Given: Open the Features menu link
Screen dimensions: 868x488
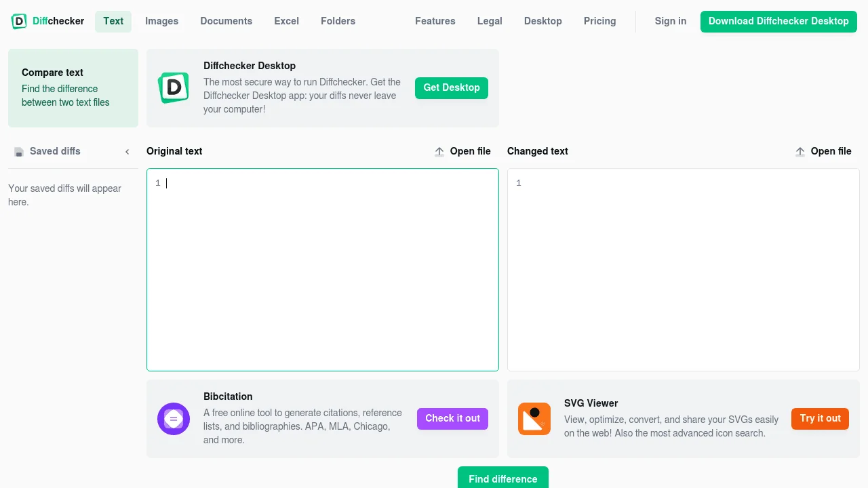Looking at the screenshot, I should click(435, 21).
